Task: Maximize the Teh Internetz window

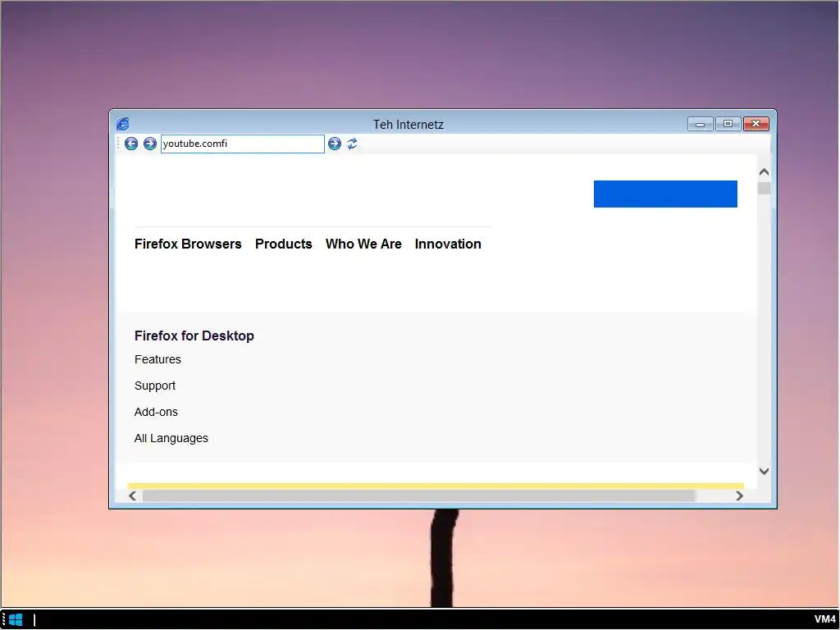Action: (728, 125)
